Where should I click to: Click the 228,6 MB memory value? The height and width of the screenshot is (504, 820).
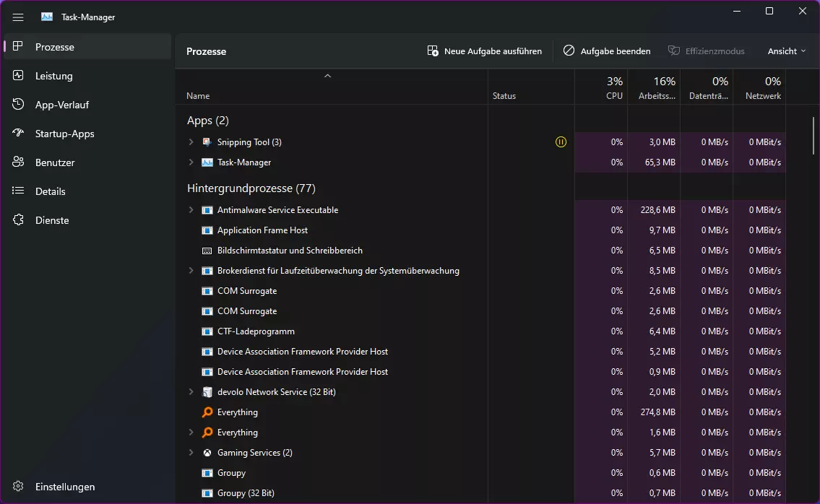(x=658, y=209)
